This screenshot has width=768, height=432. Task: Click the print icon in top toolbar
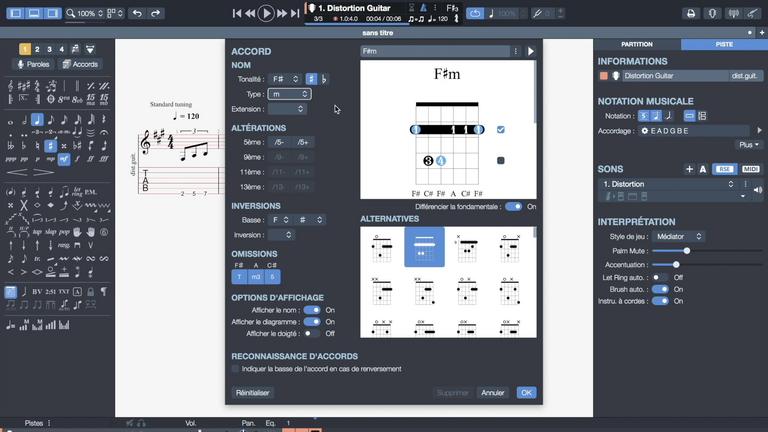coord(690,13)
